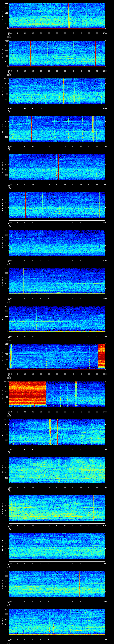
Task: Select the spectrogram panel starting at 14:23:00
Action: pos(57,280)
